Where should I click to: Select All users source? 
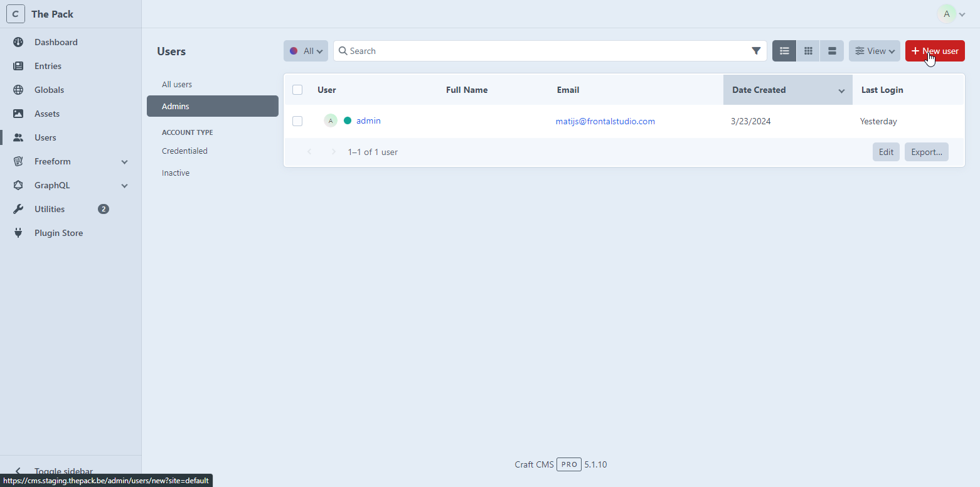[177, 84]
